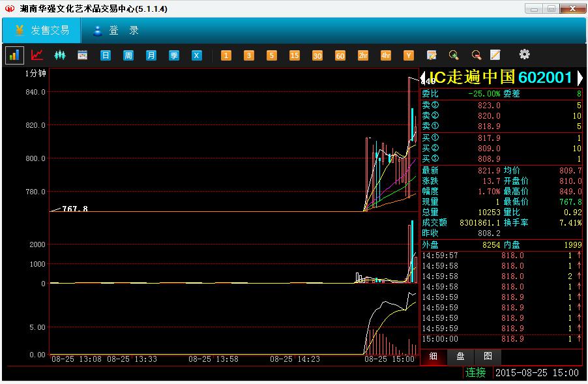Viewport: 588px width, 384px height.
Task: Click the red app logo in title bar
Action: pos(10,8)
